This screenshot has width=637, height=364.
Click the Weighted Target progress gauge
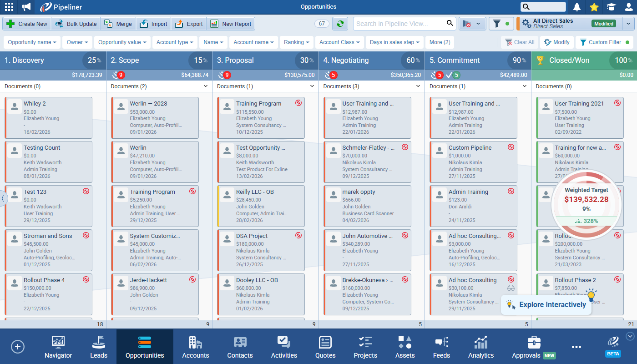click(x=586, y=204)
